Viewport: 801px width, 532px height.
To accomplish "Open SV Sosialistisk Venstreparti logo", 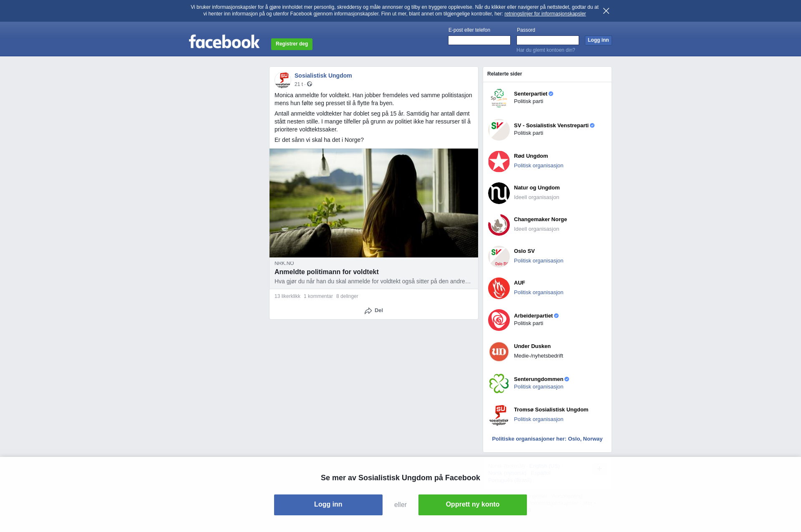I will (499, 130).
